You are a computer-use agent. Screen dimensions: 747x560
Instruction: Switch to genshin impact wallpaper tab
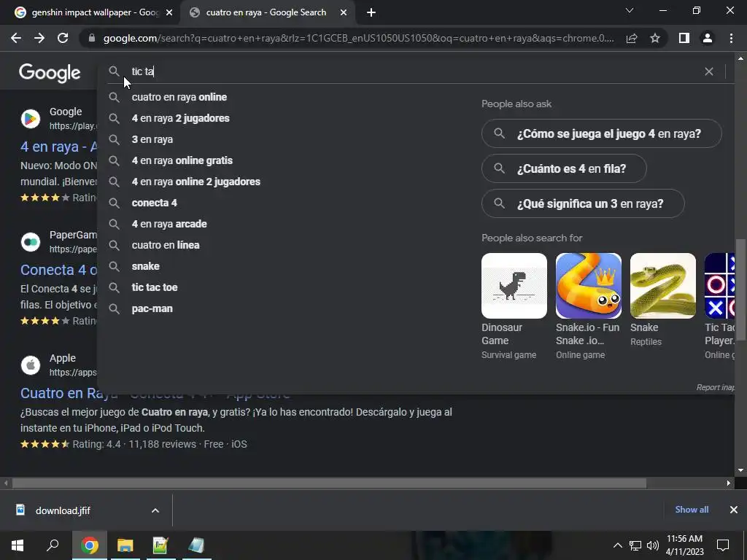click(x=90, y=12)
